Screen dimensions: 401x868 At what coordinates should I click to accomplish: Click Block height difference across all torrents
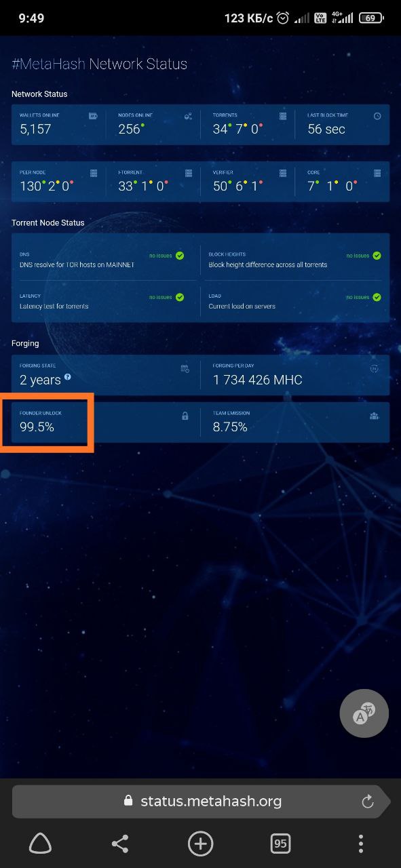pos(268,264)
